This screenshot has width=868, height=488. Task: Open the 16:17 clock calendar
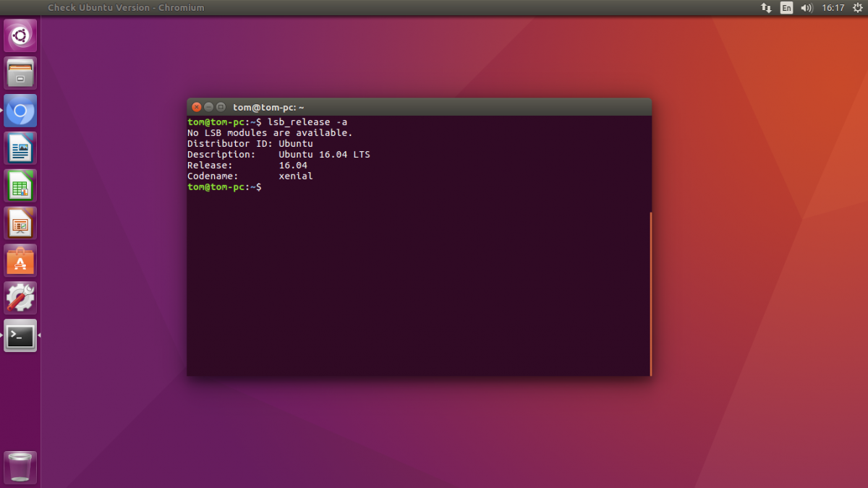(x=833, y=8)
